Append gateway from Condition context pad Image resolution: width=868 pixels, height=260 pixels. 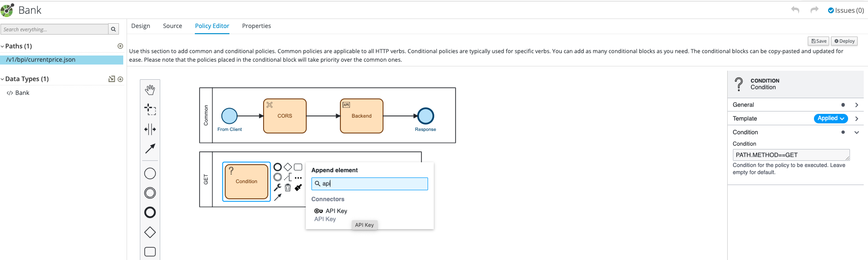pos(288,167)
